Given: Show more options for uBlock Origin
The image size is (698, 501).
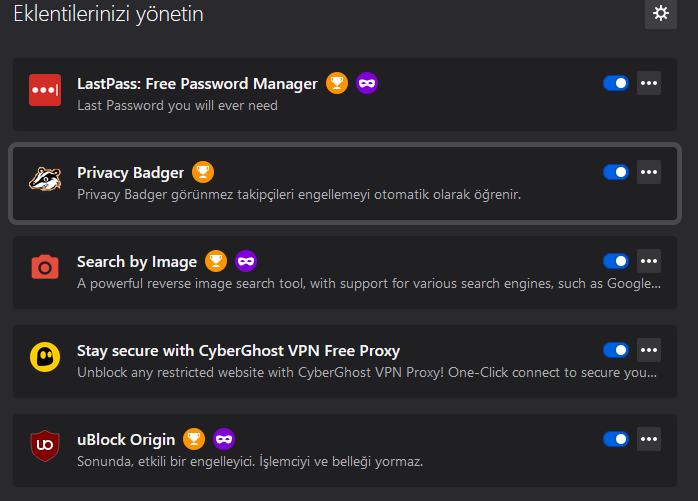Looking at the screenshot, I should pyautogui.click(x=649, y=439).
